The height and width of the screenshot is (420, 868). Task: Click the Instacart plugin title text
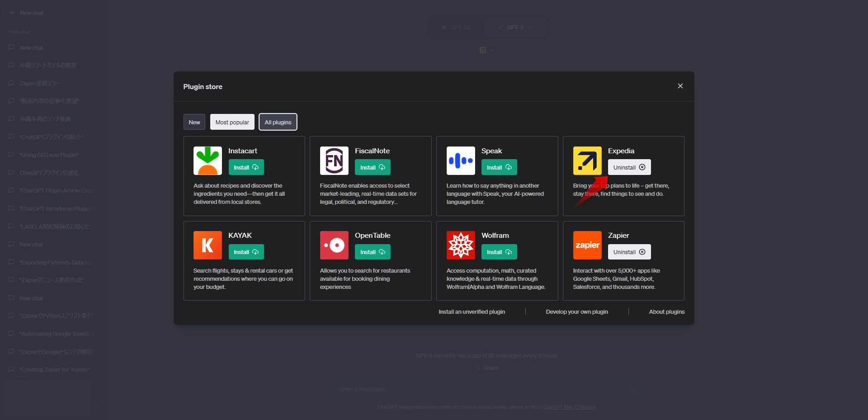pos(243,151)
